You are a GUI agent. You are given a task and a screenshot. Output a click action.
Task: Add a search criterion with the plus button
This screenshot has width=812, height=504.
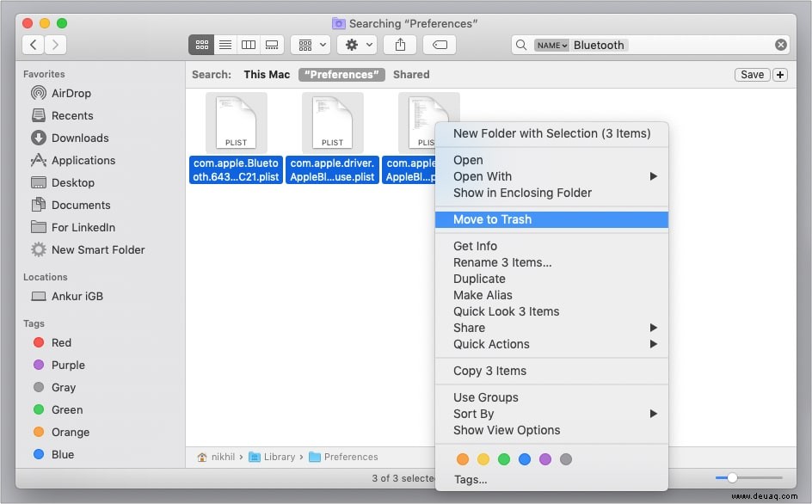click(780, 75)
